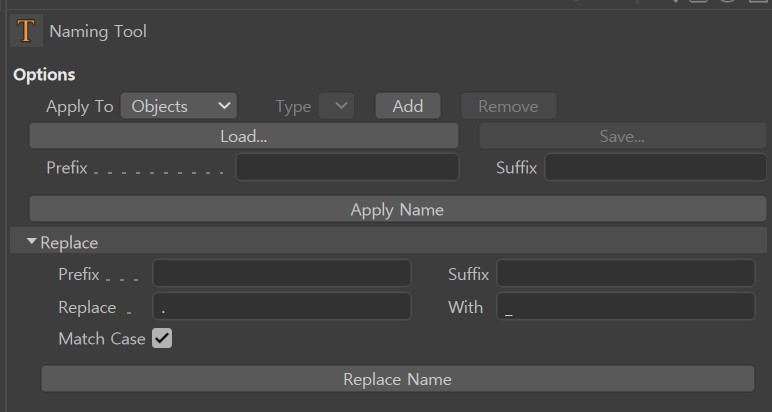Click the Naming Tool title label

(98, 32)
